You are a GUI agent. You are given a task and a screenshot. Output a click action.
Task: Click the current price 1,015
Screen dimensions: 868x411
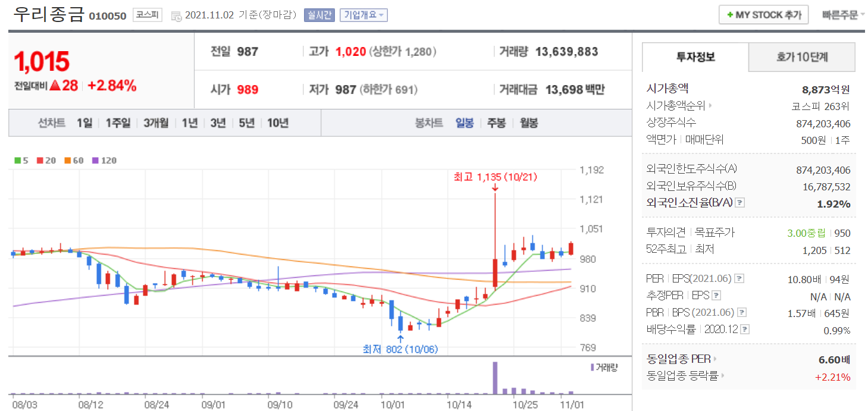tap(42, 61)
